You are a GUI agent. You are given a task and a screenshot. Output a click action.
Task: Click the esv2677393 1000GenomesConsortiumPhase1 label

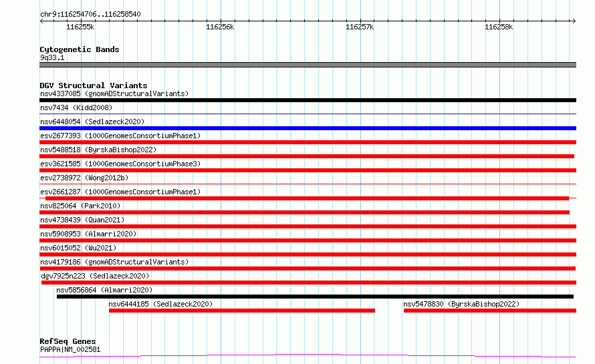pyautogui.click(x=120, y=136)
